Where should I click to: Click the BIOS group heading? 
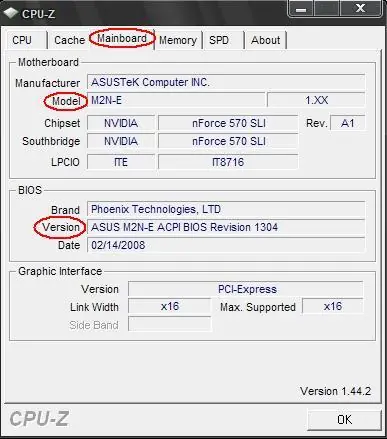(x=30, y=190)
